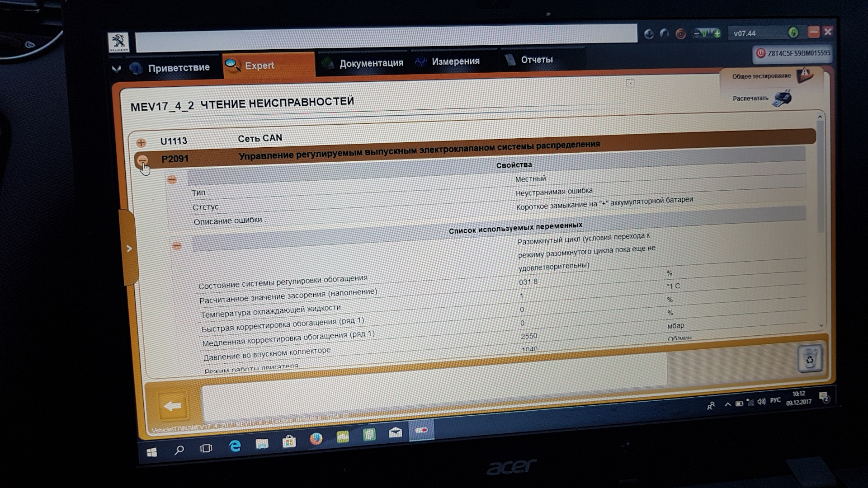Screen dimensions: 868x488
Task: Click the printer icon next to Распечатать
Action: (782, 98)
